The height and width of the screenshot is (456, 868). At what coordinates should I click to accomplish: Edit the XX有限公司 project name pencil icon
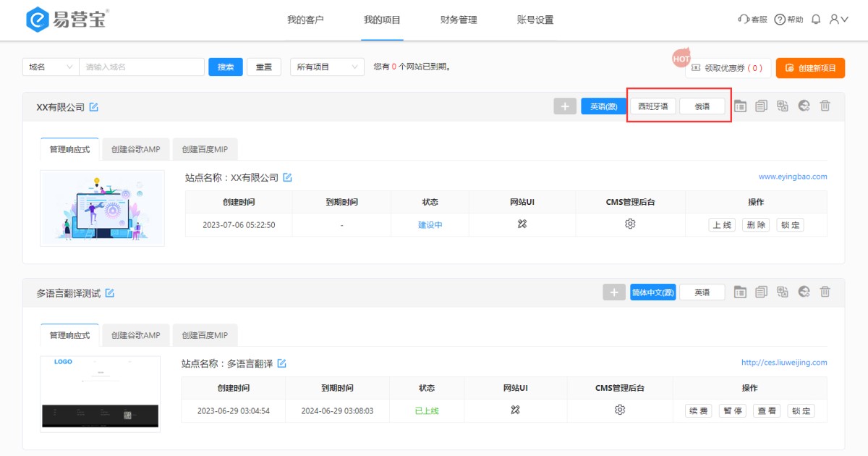pyautogui.click(x=93, y=107)
